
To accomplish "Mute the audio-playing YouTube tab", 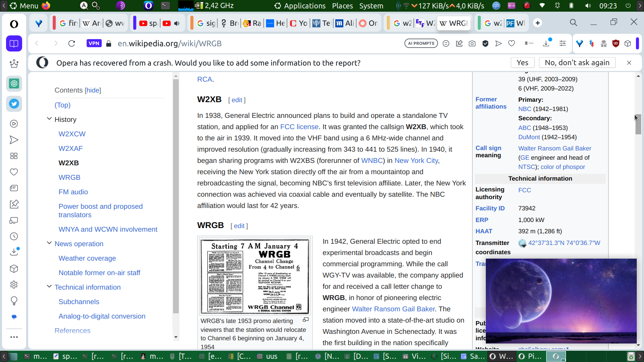I will coord(177,23).
